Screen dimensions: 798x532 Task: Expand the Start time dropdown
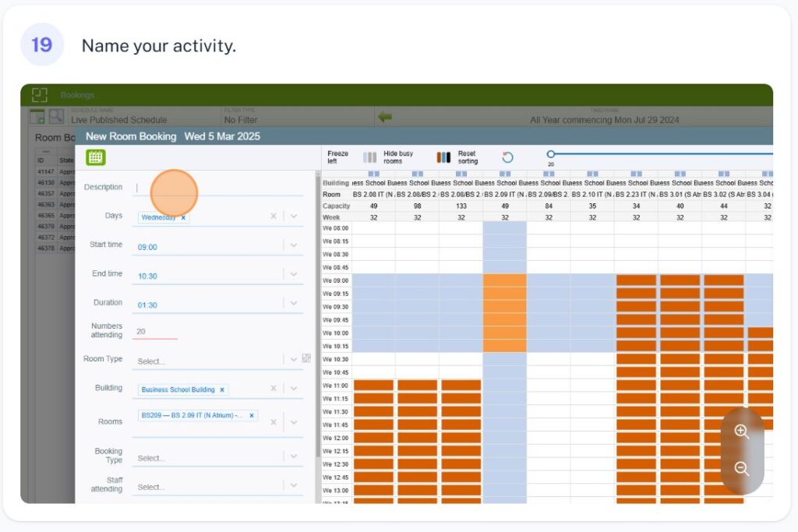pyautogui.click(x=294, y=245)
